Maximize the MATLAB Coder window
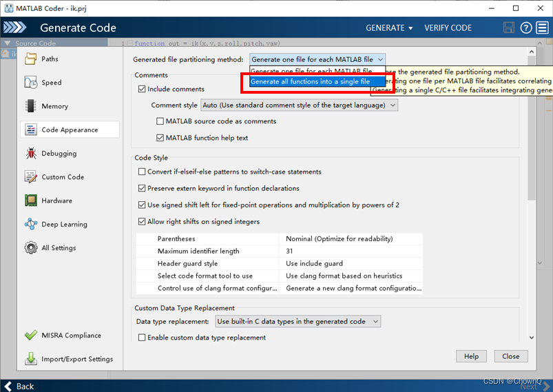 pos(516,8)
